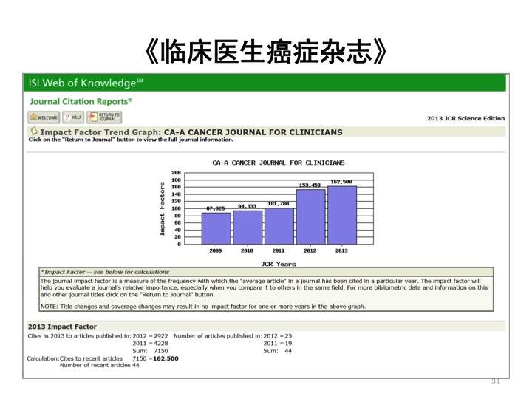Open the Help button
532x399 pixels.
[73, 117]
